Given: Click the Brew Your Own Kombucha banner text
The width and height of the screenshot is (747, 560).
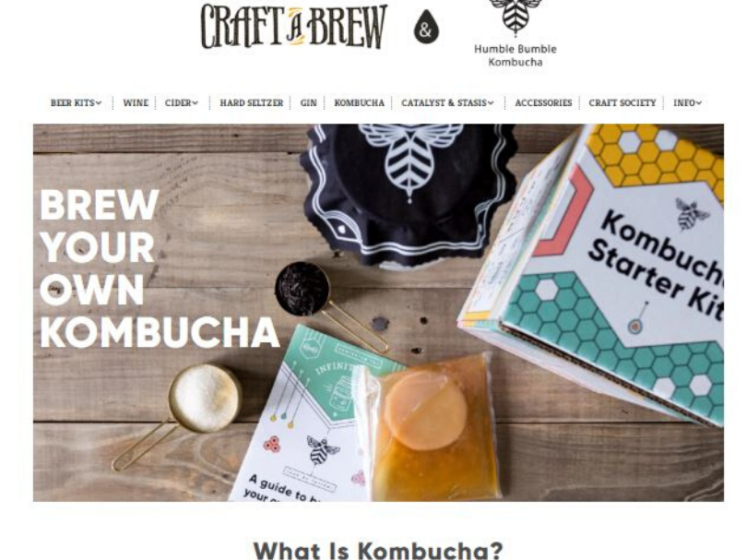Looking at the screenshot, I should click(x=159, y=268).
